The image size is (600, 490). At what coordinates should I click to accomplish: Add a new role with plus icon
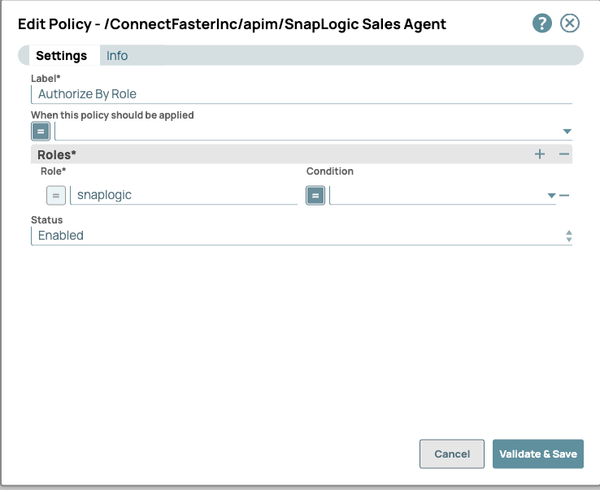point(540,154)
